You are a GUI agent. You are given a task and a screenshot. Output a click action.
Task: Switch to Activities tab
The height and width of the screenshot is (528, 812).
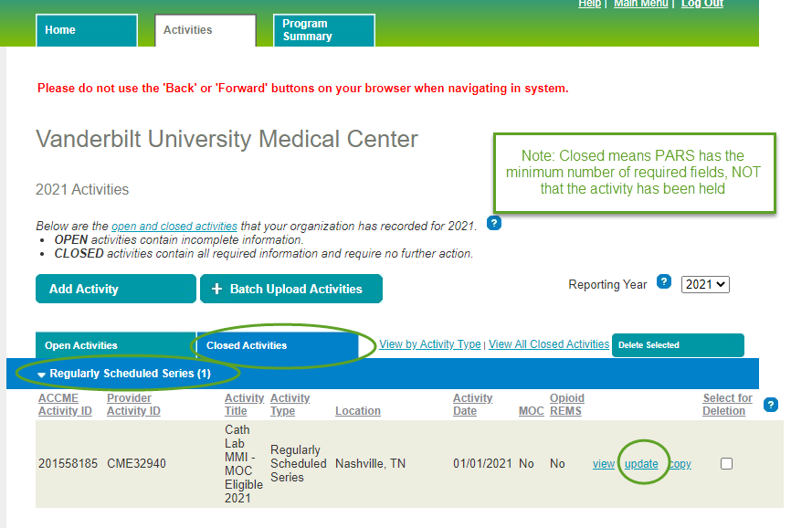coord(206,30)
